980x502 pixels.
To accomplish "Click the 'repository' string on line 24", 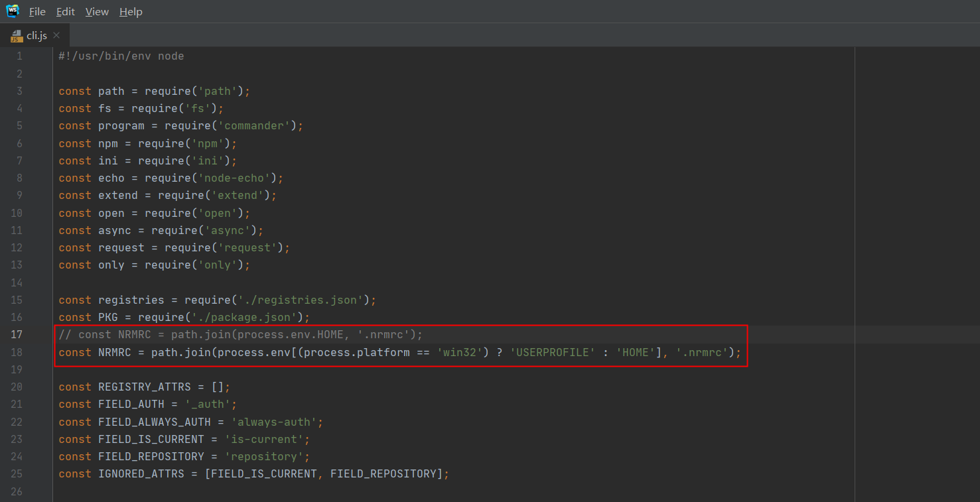I will pos(264,456).
